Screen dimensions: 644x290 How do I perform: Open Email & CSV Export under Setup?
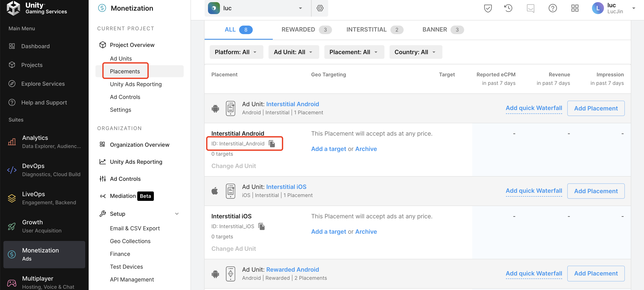[x=135, y=228]
